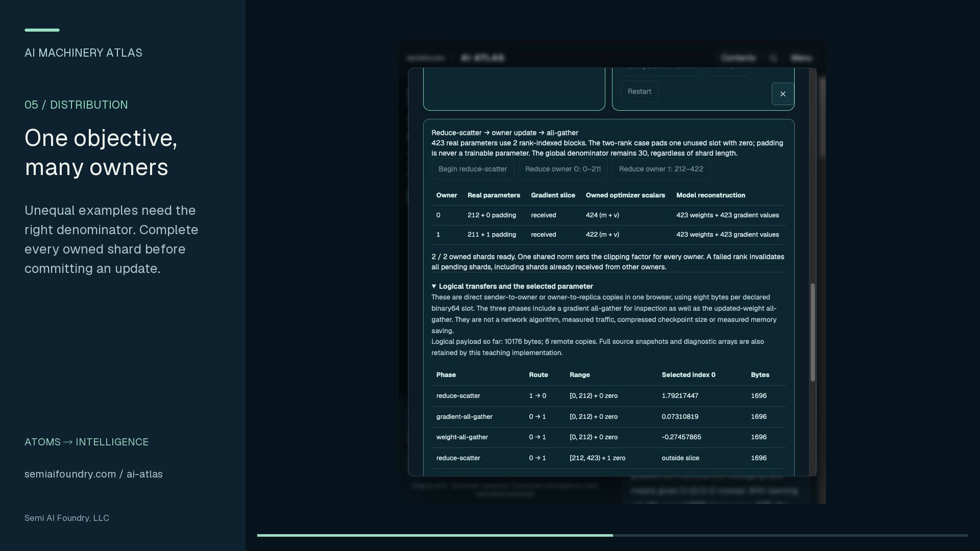
Task: Click the dialog's vertical scrollbar thumb
Action: 813,332
